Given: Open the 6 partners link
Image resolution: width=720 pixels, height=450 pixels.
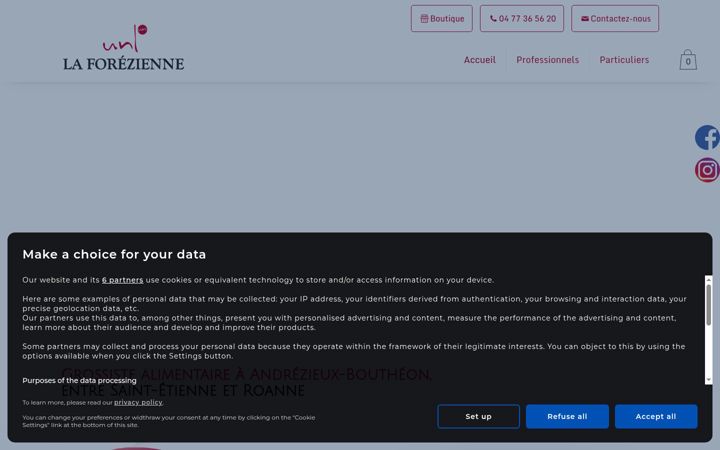Looking at the screenshot, I should coord(123,280).
